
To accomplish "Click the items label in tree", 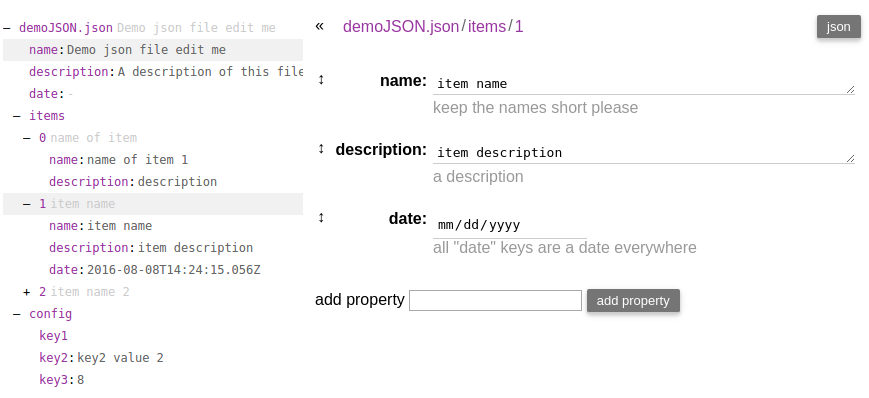I will click(x=47, y=116).
